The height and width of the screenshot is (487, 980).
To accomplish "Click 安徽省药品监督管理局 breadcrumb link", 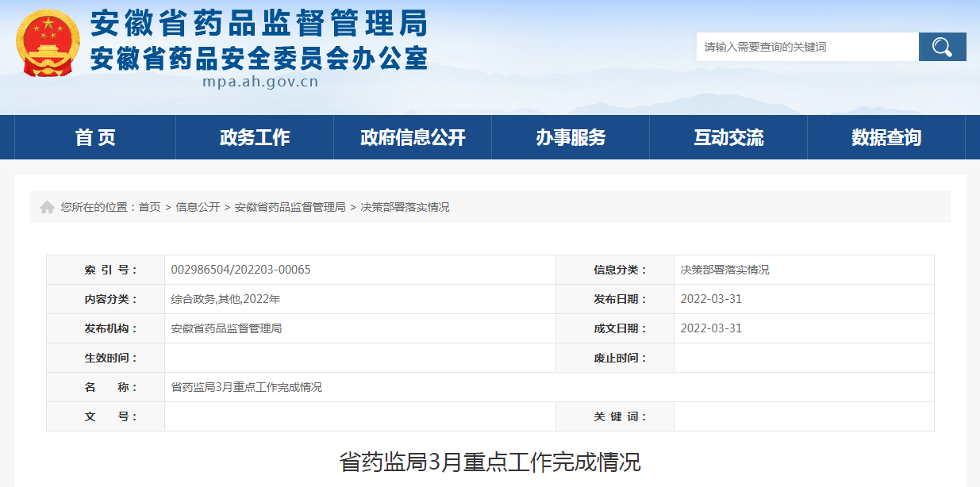I will pyautogui.click(x=290, y=207).
